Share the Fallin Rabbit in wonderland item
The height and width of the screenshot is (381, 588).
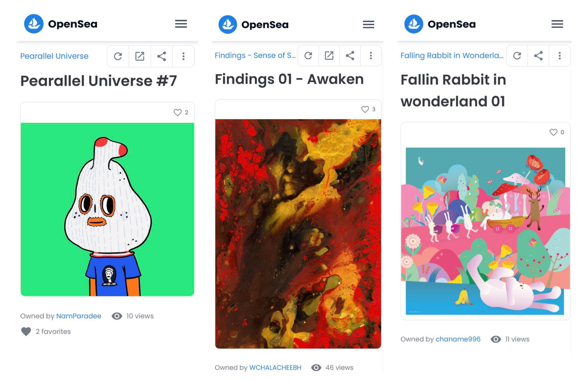[538, 56]
